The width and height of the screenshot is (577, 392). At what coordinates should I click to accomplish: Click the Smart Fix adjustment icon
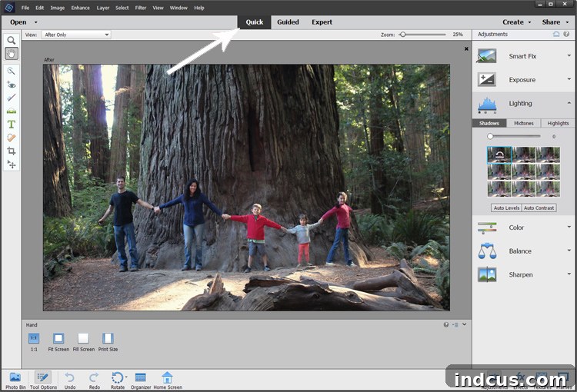487,56
